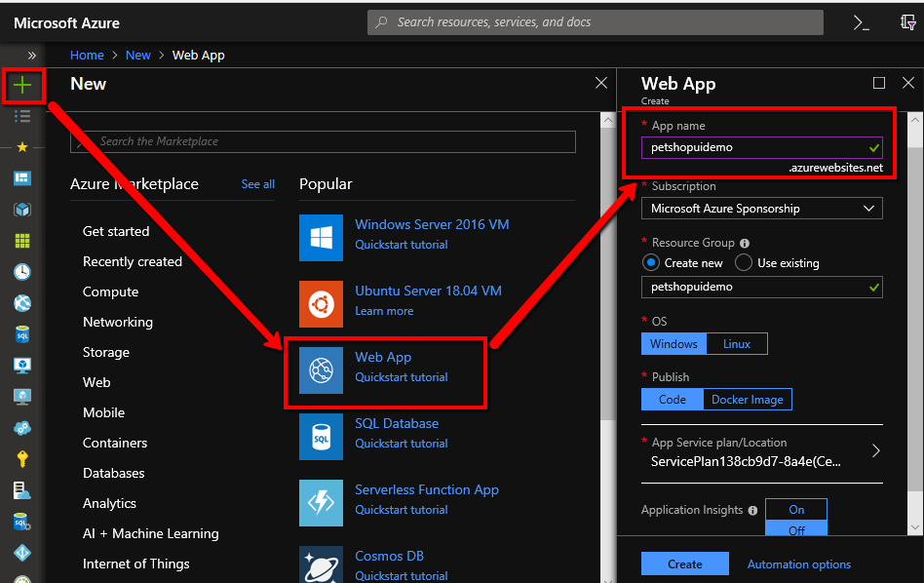Click the Web App blade scrollbar down arrow
The height and width of the screenshot is (583, 924).
(x=914, y=527)
